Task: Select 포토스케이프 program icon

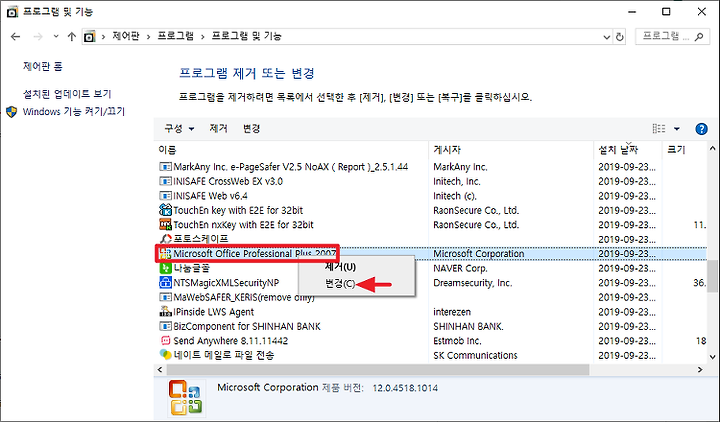Action: point(165,239)
